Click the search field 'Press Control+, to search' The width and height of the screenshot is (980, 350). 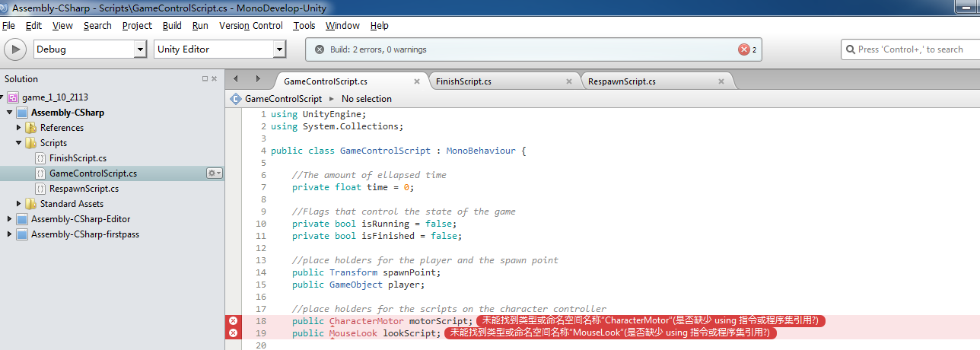coord(909,49)
